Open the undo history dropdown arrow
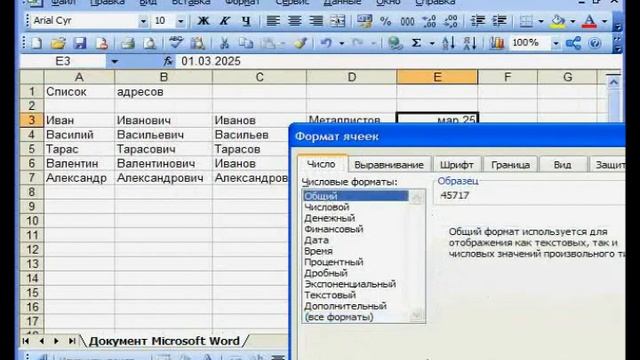This screenshot has width=640, height=360. (341, 43)
